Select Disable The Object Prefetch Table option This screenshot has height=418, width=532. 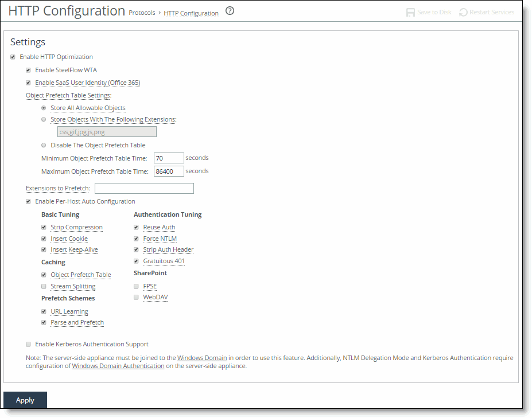pos(44,145)
